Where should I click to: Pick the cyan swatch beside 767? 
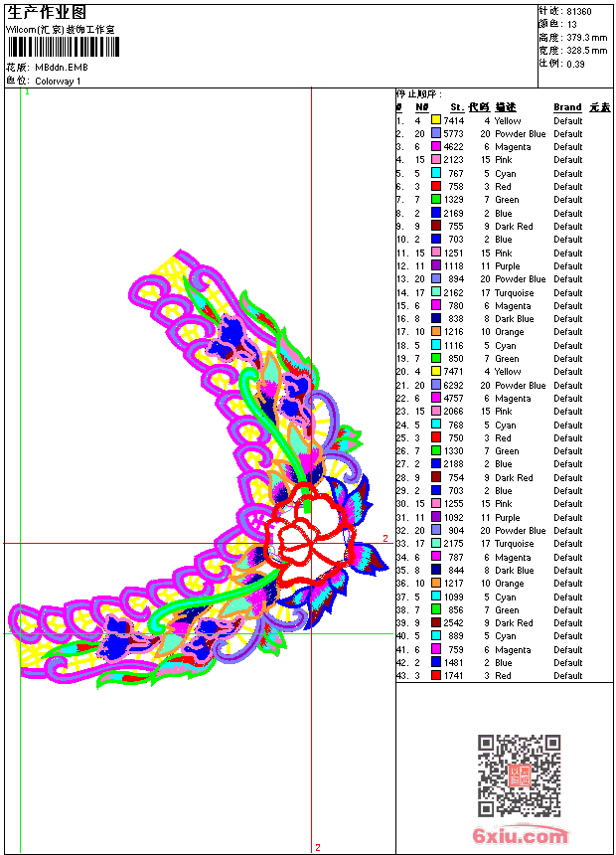[436, 173]
